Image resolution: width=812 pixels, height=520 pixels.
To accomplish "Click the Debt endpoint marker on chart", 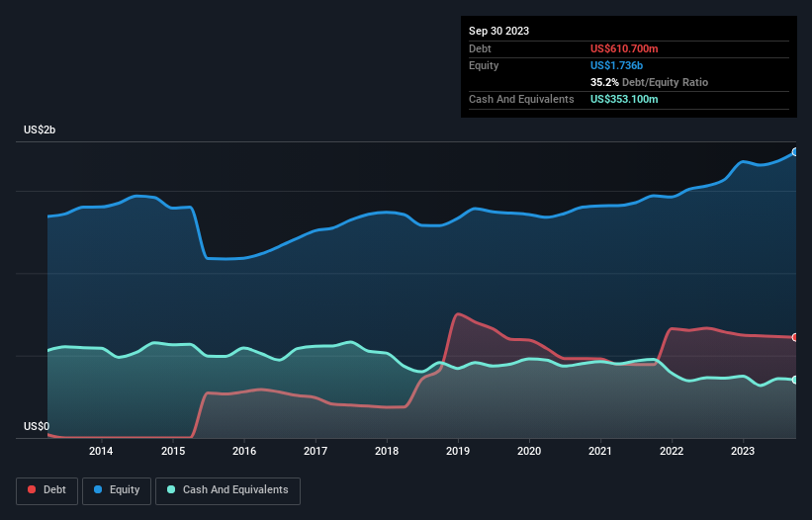I will point(795,337).
